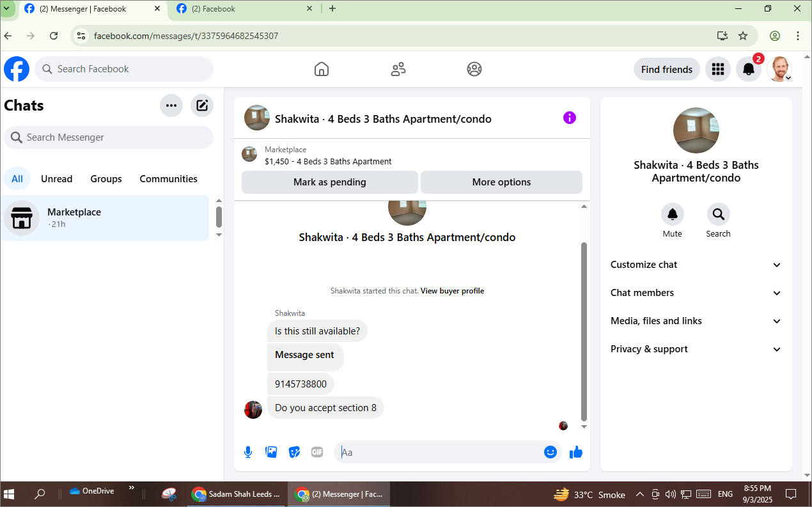Open account profile picture menu

click(779, 69)
